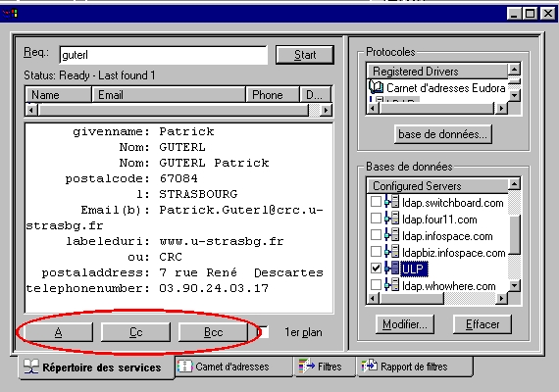Enable ldap.whowhere.com server checkbox
The image size is (559, 392).
[377, 285]
